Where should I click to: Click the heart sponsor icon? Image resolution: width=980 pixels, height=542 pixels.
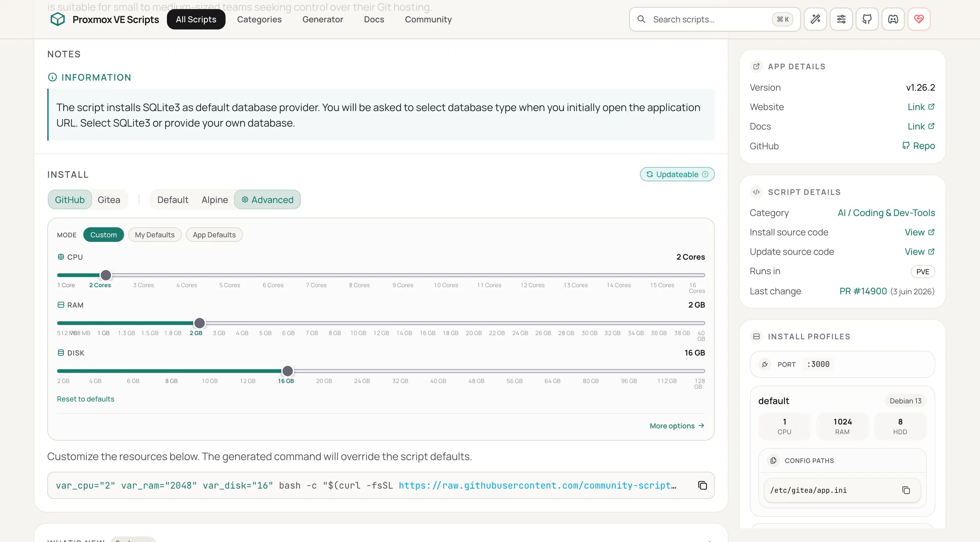[919, 19]
